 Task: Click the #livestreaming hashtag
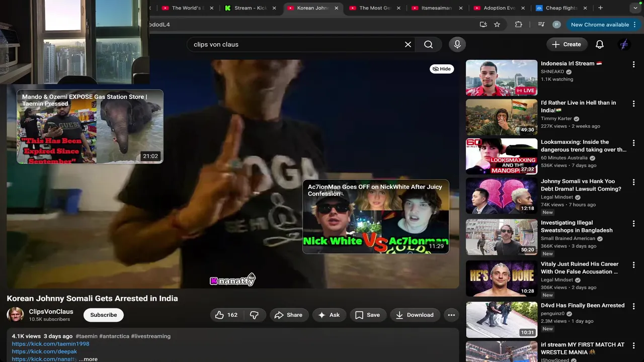150,336
